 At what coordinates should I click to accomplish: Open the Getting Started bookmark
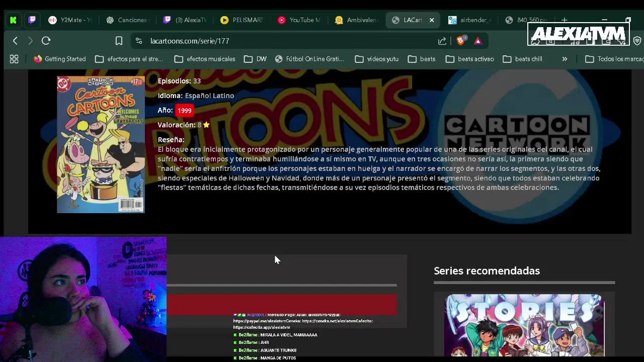60,59
